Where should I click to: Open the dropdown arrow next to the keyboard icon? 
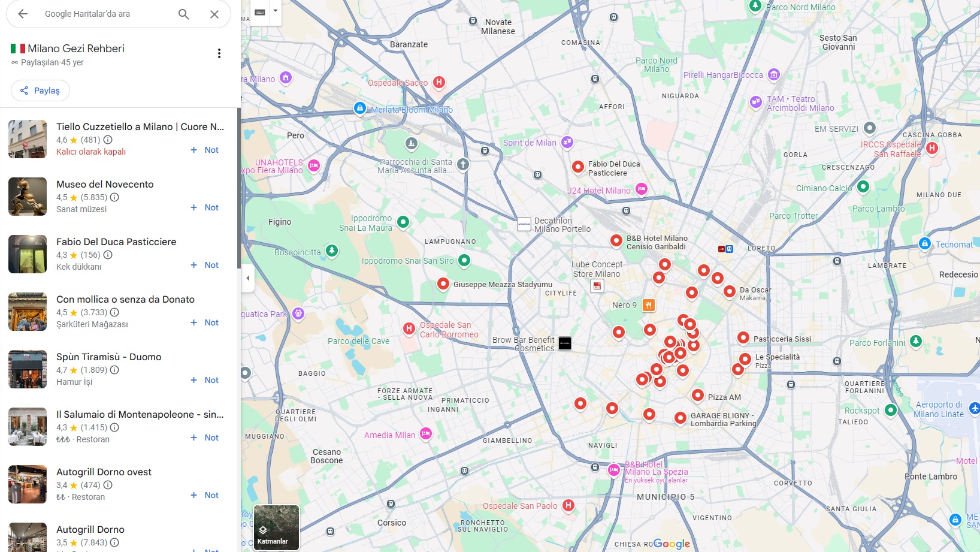(275, 10)
